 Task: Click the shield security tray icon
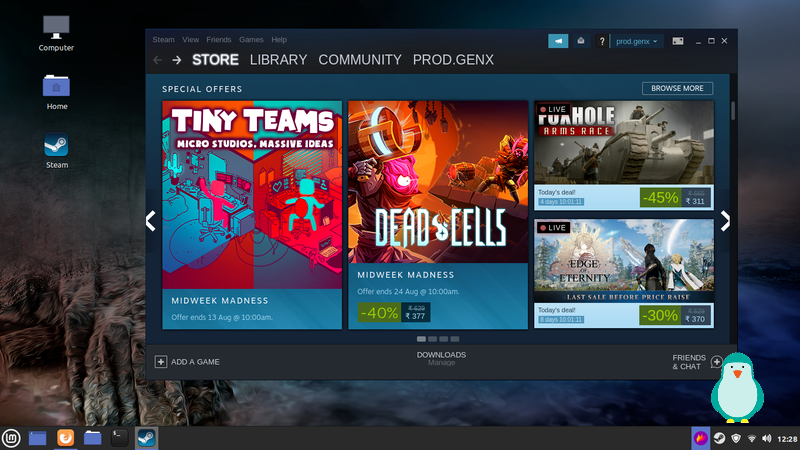[736, 438]
